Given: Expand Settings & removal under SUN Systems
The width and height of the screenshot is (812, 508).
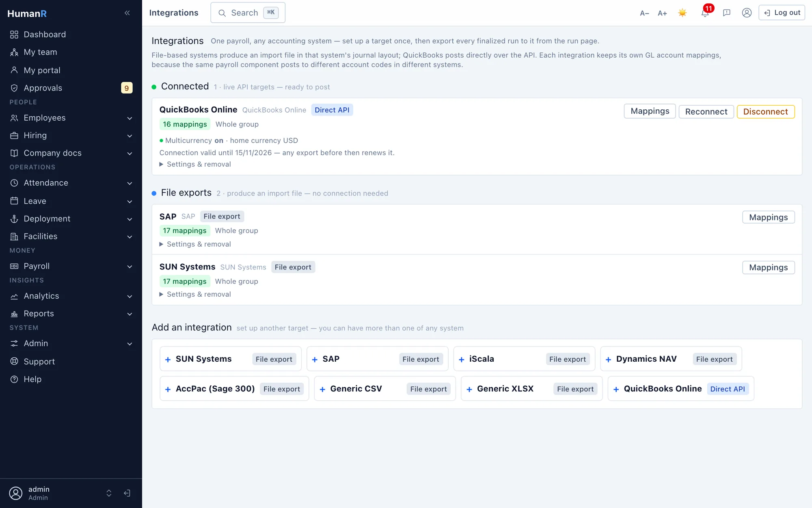Looking at the screenshot, I should 195,294.
